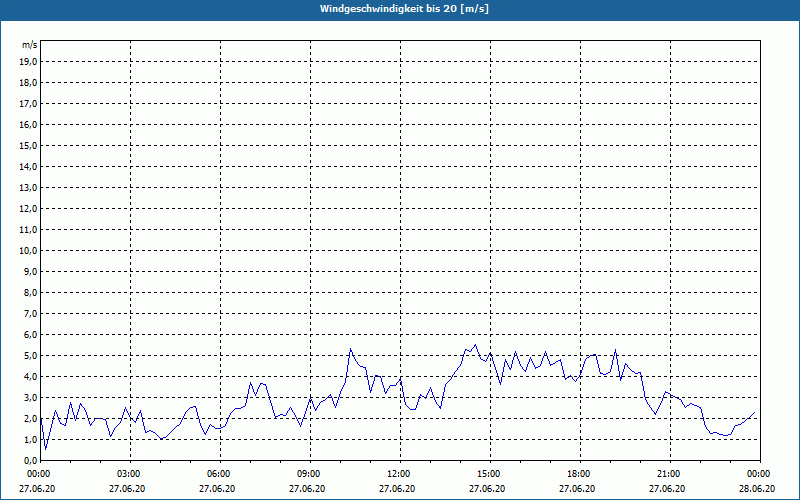
Task: Select the '18,0' y-axis label
Action: pos(28,83)
